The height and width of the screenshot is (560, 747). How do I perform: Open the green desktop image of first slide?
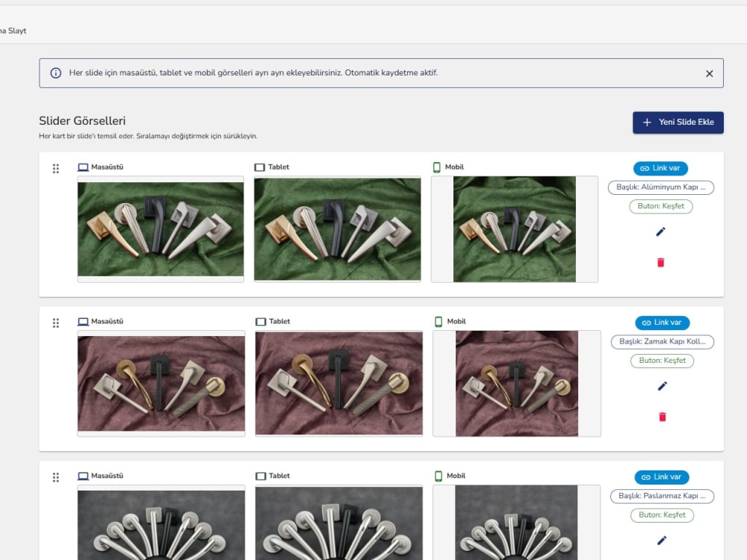coord(161,229)
